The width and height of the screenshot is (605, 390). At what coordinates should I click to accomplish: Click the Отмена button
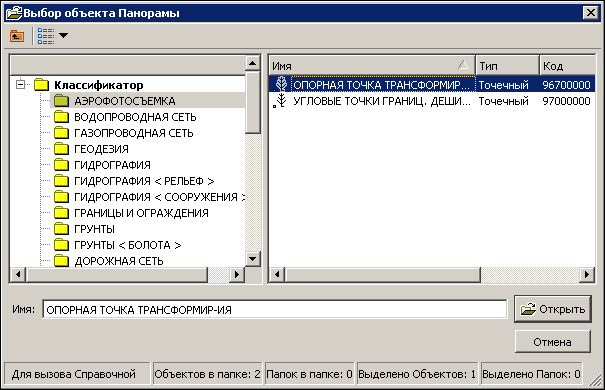coord(553,342)
